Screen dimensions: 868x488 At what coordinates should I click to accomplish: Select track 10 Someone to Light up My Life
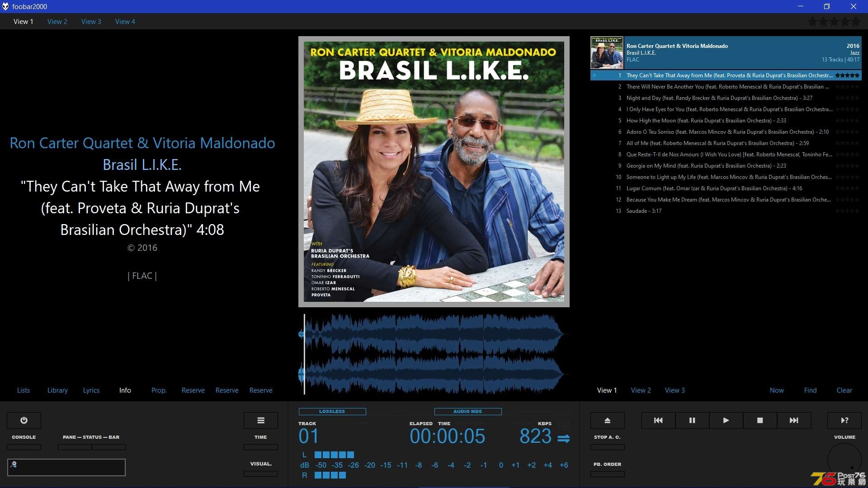726,177
